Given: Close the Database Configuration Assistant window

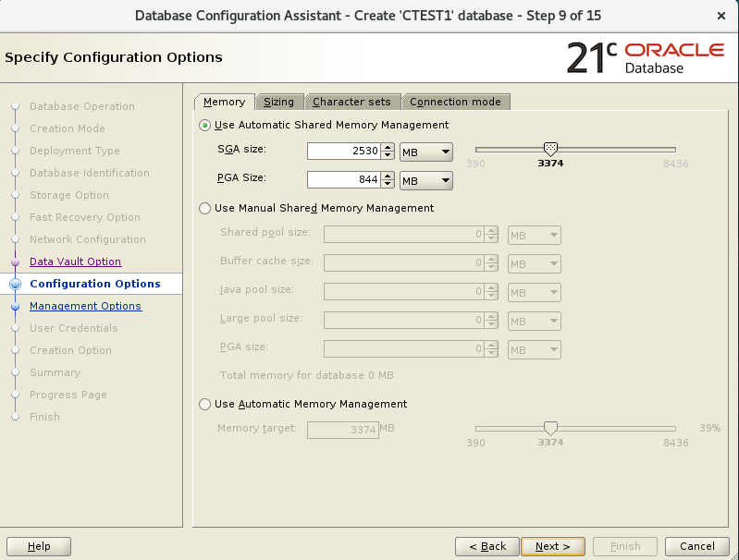Looking at the screenshot, I should click(x=721, y=16).
